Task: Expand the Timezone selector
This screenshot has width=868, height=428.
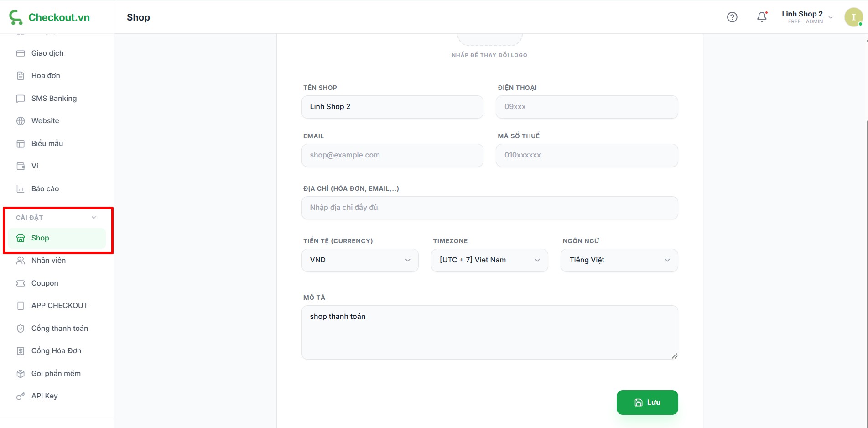Action: pos(489,260)
